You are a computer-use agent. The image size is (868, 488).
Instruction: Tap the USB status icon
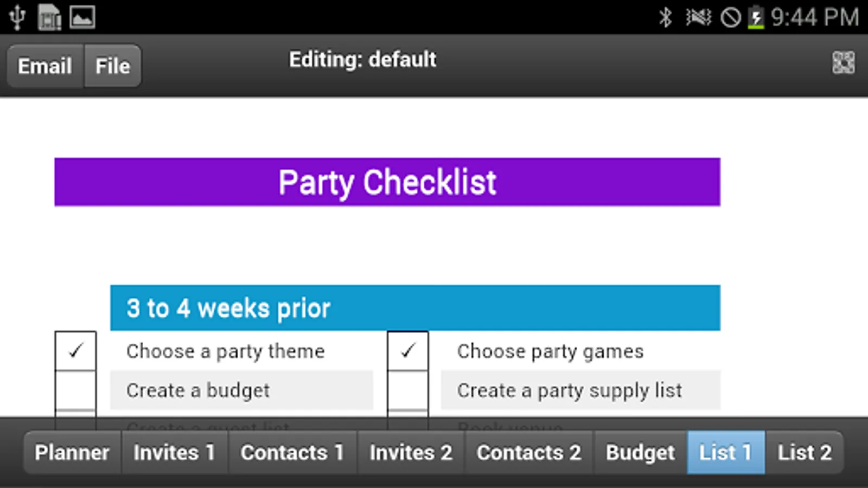pos(17,17)
